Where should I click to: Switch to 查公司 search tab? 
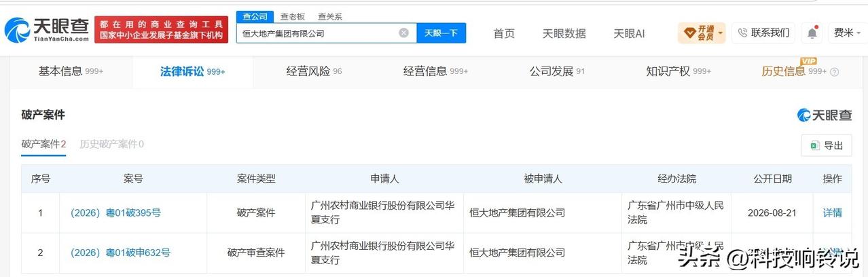pos(255,16)
